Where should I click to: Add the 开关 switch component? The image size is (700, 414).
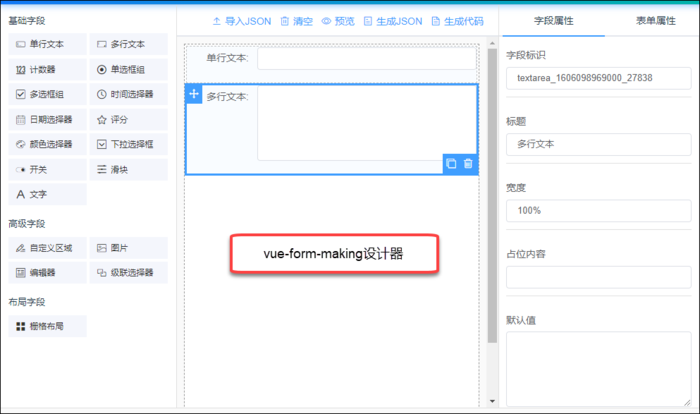(47, 169)
